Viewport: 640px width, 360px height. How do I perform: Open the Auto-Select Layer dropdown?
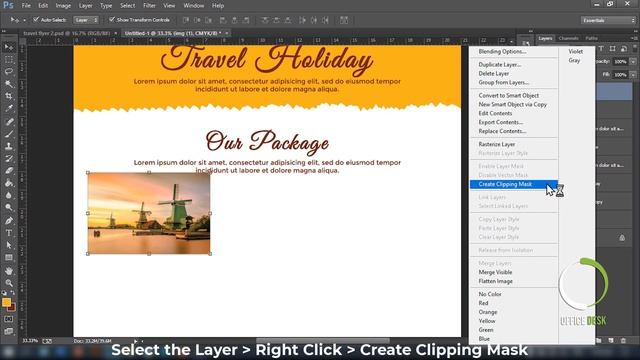(86, 20)
